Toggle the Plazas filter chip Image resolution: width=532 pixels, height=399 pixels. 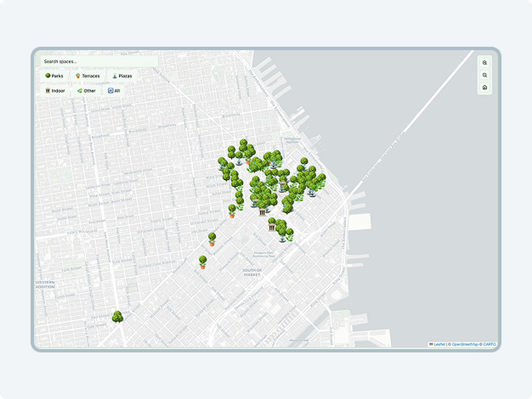122,76
